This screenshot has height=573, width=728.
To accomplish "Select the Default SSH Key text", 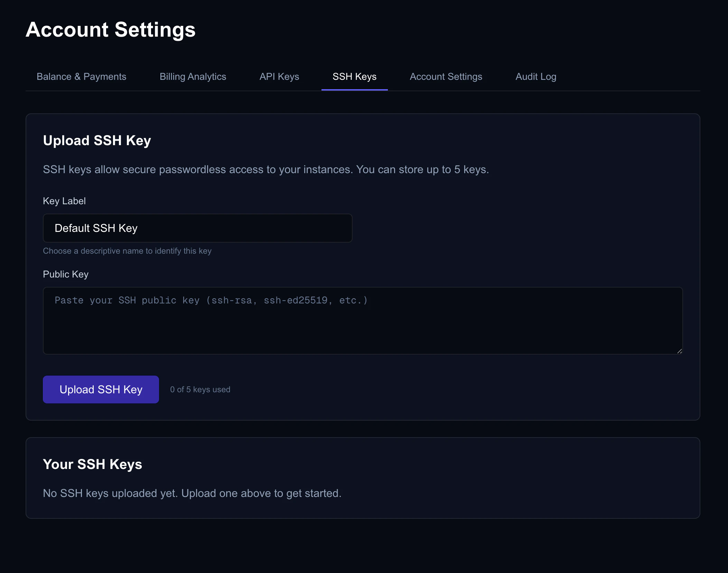I will tap(96, 228).
